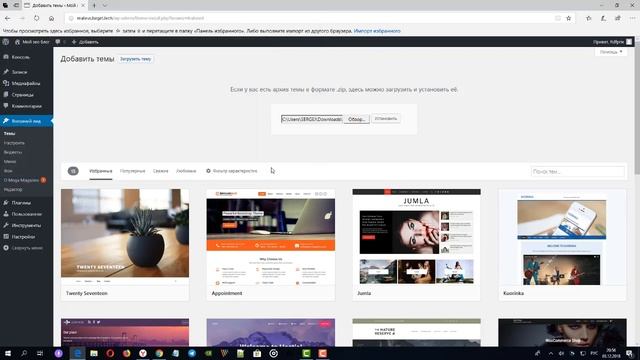Open Task View on the taskbar
Image resolution: width=640 pixels, height=360 pixels.
[x=40, y=353]
